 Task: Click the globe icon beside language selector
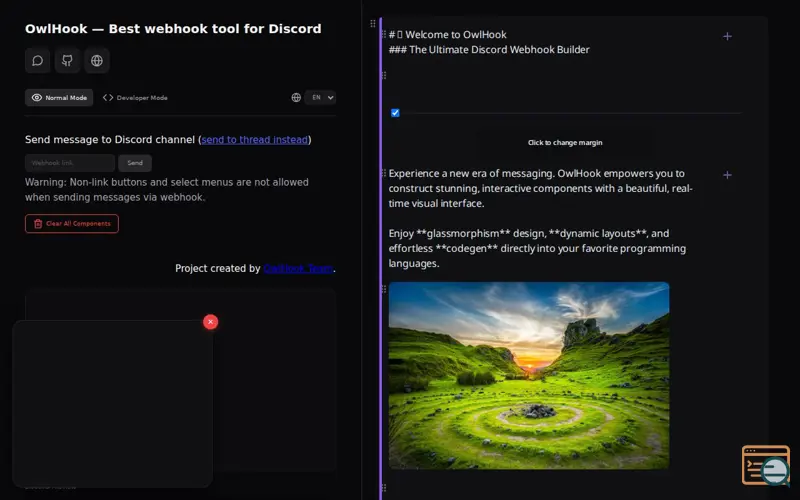296,97
